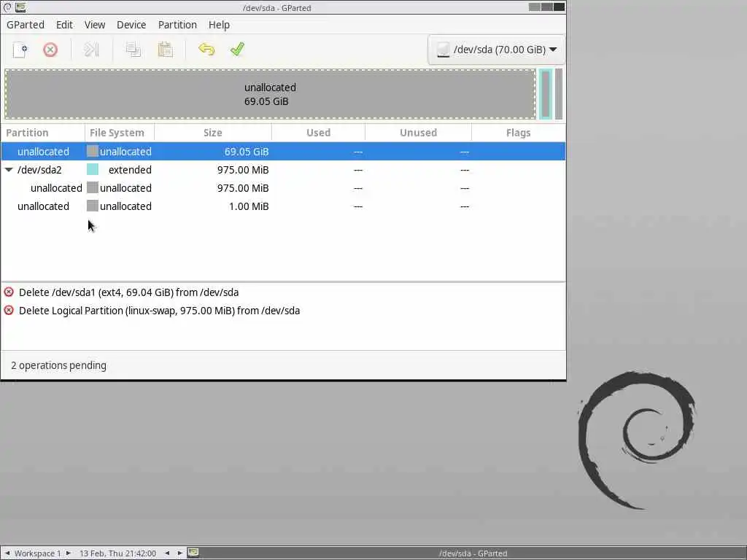This screenshot has width=747, height=560.
Task: Select the nested unallocated 975.00 MiB row
Action: coord(283,188)
